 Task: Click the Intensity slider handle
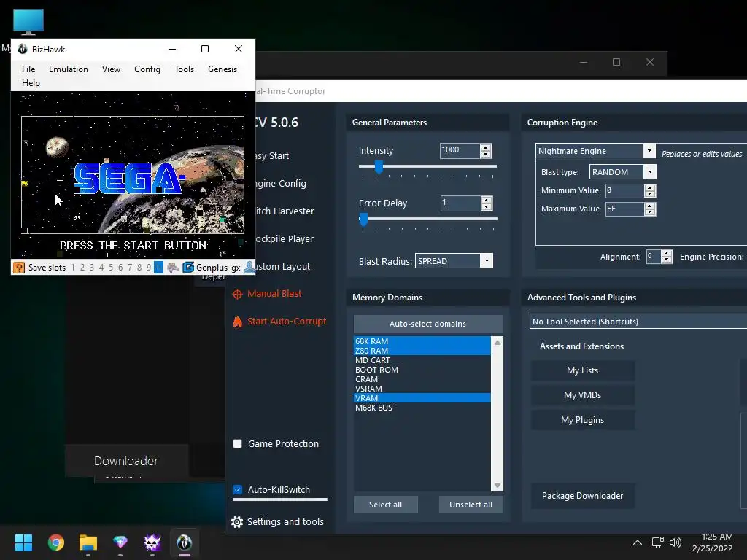(379, 167)
